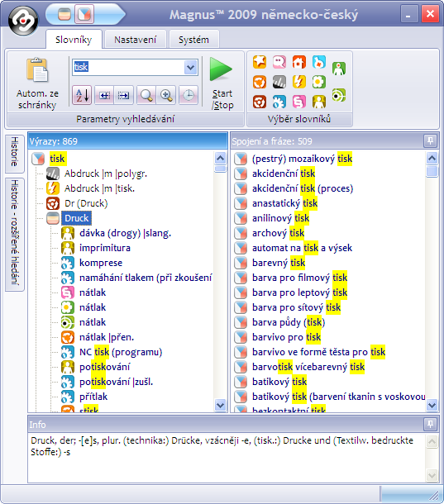The height and width of the screenshot is (504, 444).
Task: Toggle the orange swirl dictionary
Action: pyautogui.click(x=260, y=82)
